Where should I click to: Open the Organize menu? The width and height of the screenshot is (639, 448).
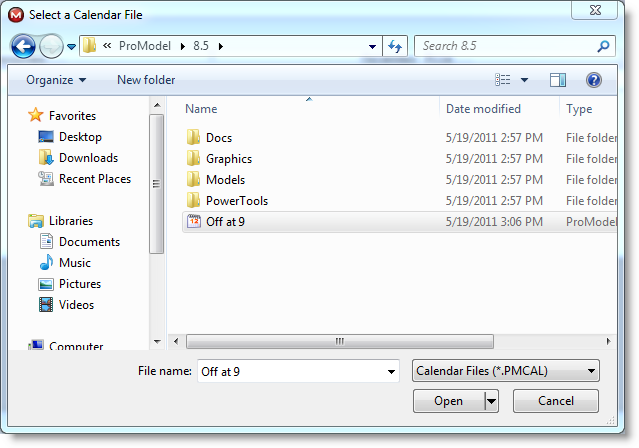click(x=56, y=80)
